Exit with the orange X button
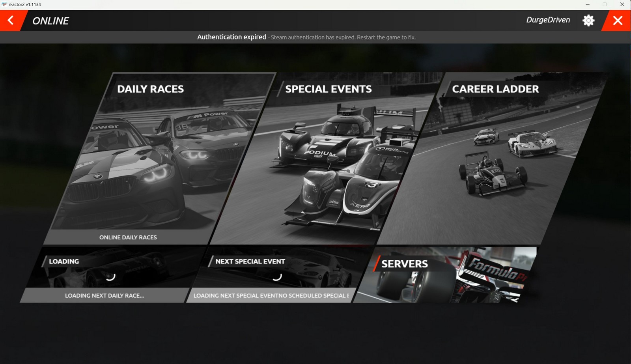 (x=617, y=21)
